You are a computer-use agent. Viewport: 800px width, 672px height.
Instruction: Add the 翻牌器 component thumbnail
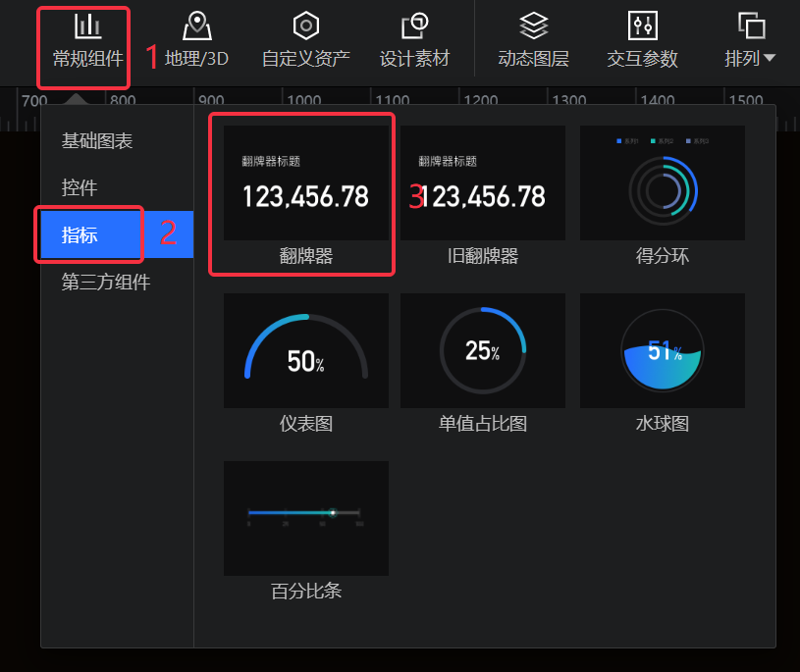coord(305,182)
